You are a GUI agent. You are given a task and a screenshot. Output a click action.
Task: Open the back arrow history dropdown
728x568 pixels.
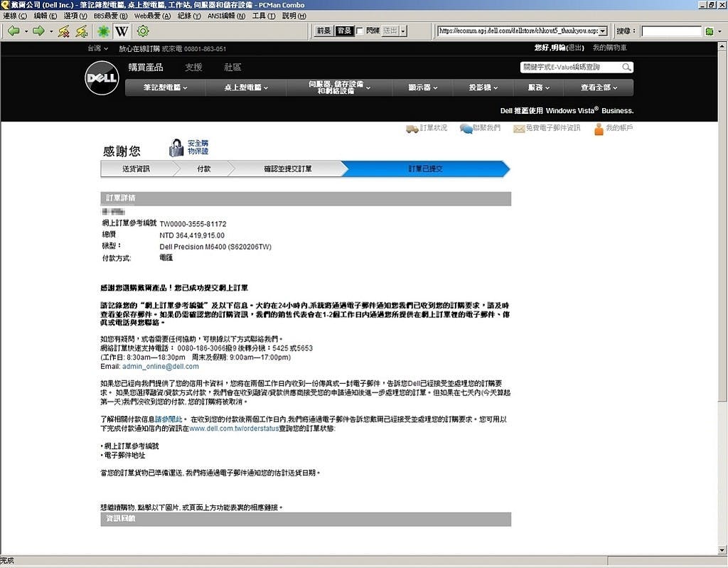pyautogui.click(x=26, y=31)
